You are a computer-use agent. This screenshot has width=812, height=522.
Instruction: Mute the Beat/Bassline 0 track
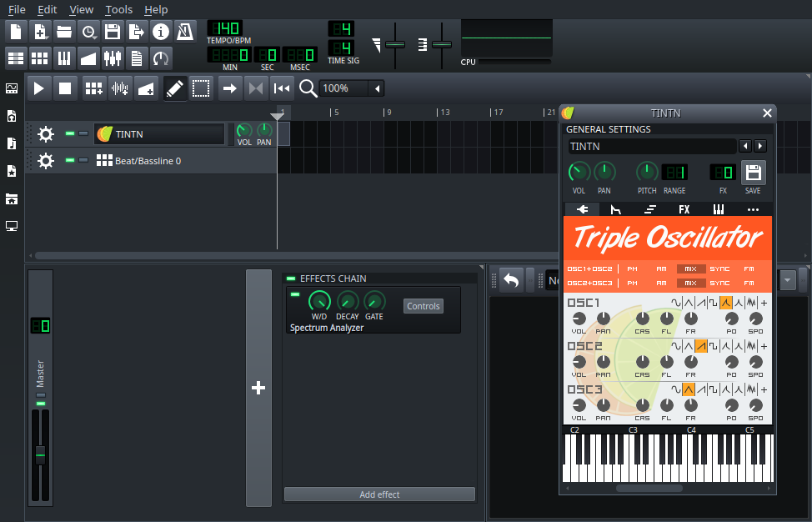pos(70,160)
